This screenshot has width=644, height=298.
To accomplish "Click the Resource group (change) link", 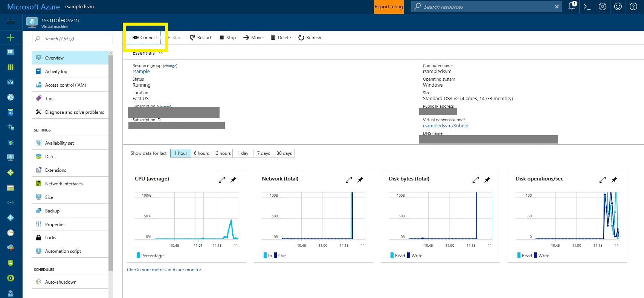I will pyautogui.click(x=170, y=66).
